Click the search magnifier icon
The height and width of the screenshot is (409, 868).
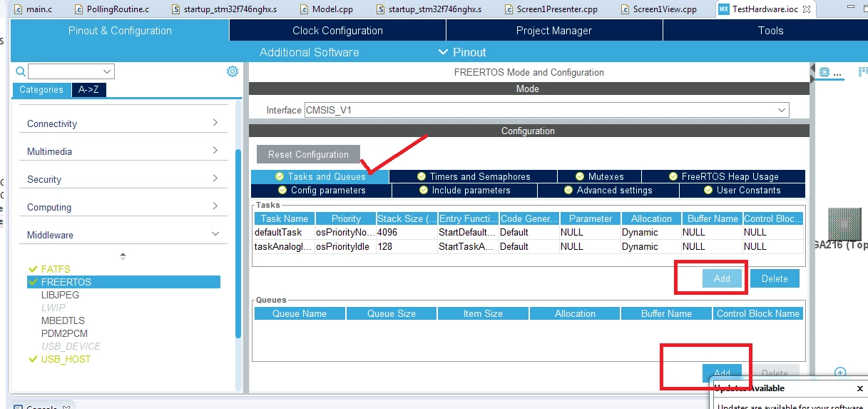click(x=21, y=71)
